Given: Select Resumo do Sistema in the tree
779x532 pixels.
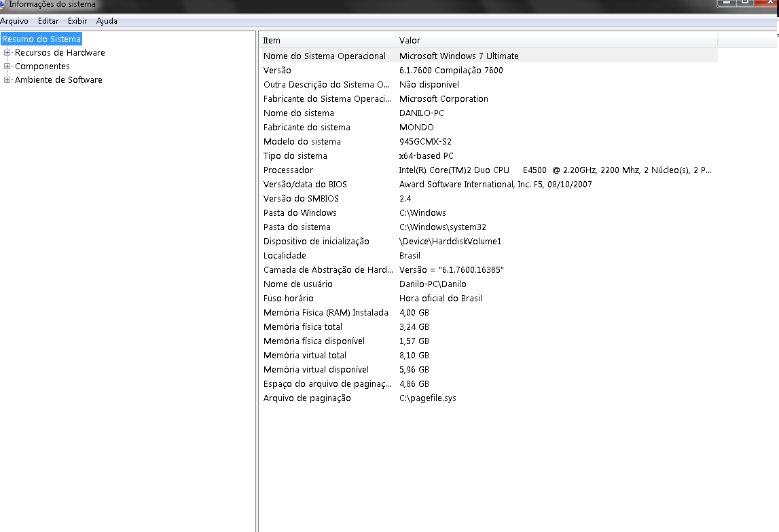Looking at the screenshot, I should (41, 39).
